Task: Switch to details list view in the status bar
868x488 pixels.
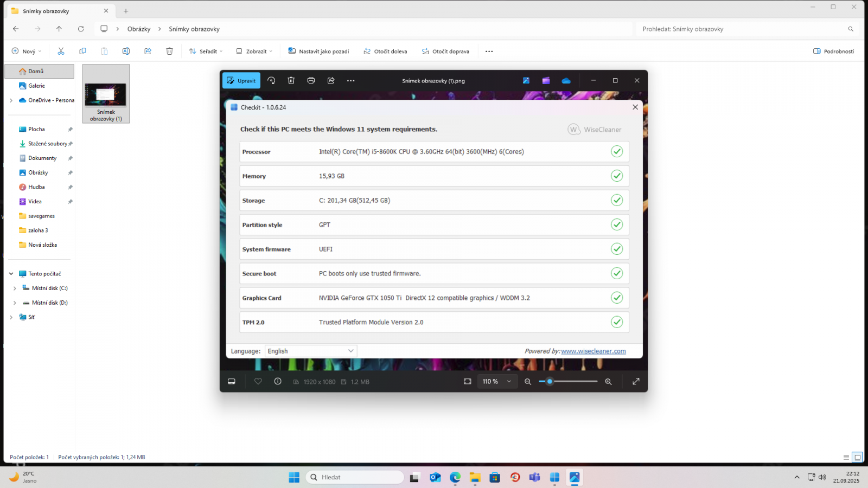Action: point(846,457)
